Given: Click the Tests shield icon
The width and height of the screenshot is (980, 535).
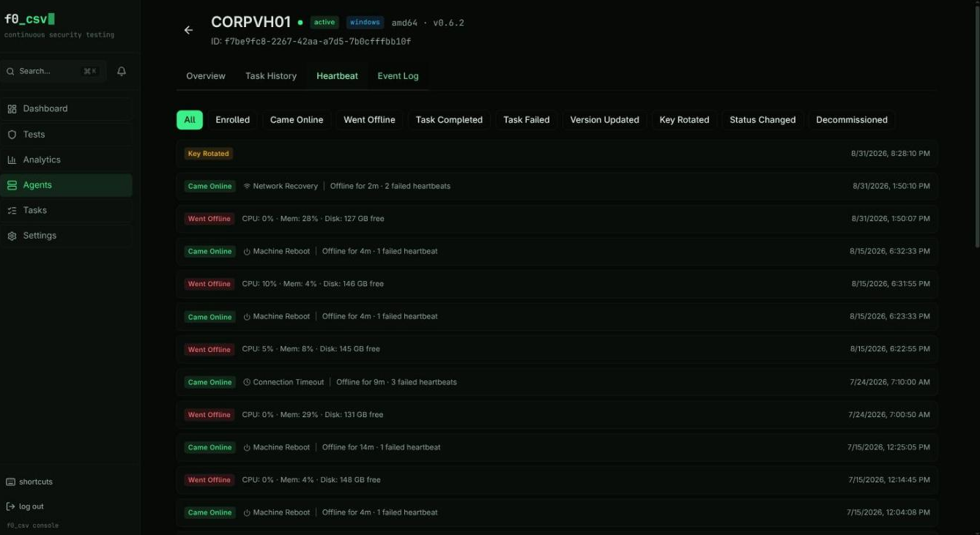Looking at the screenshot, I should tap(12, 135).
